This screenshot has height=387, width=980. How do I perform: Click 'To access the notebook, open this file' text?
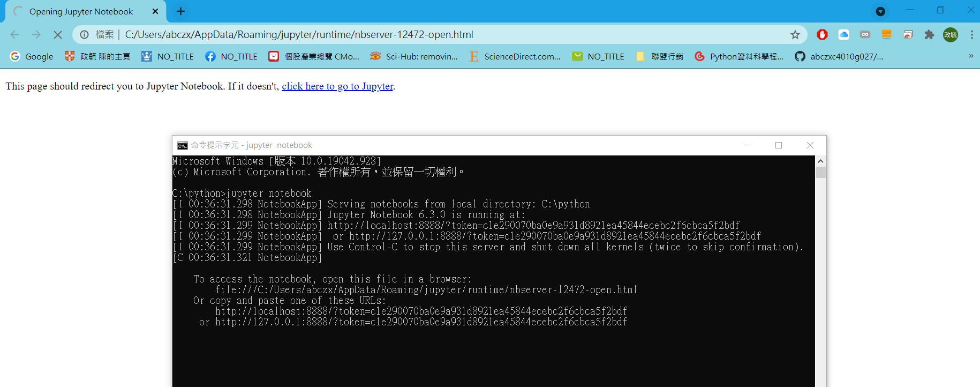coord(333,279)
